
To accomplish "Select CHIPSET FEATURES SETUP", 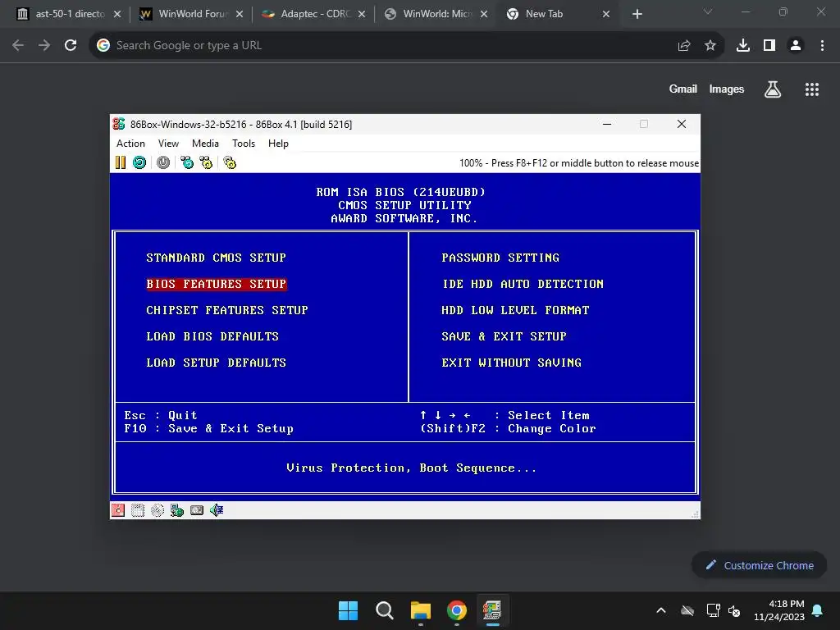I will [x=227, y=310].
